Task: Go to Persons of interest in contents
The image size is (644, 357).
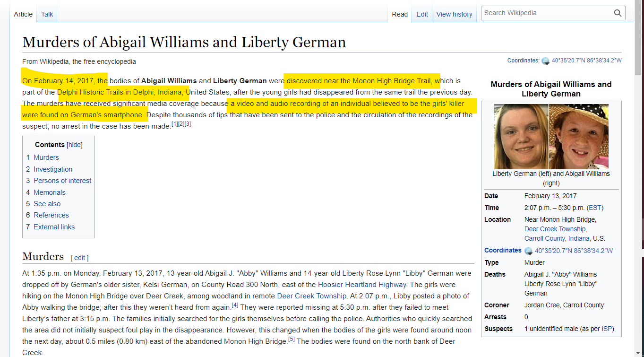Action: coord(62,181)
